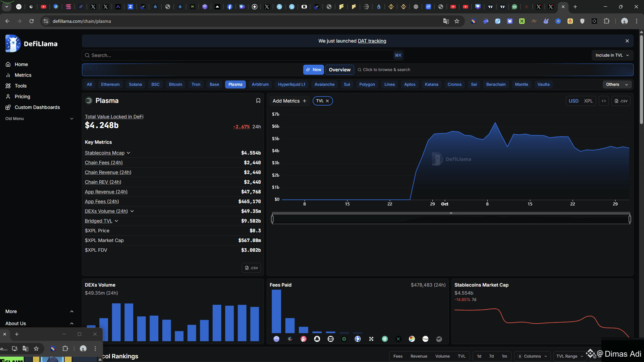Select the Hyperliquid L1 chain tab
Screen dimensions: 644x362
click(x=291, y=84)
